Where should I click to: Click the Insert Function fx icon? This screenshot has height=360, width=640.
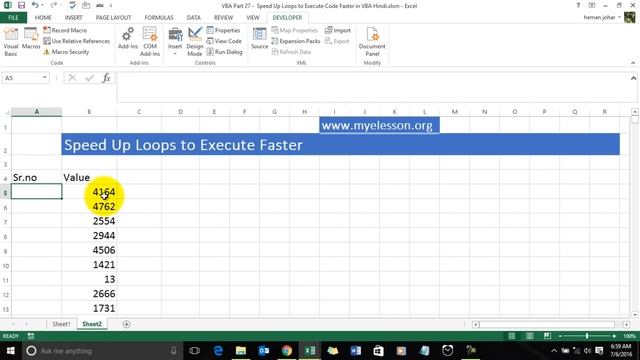point(106,78)
